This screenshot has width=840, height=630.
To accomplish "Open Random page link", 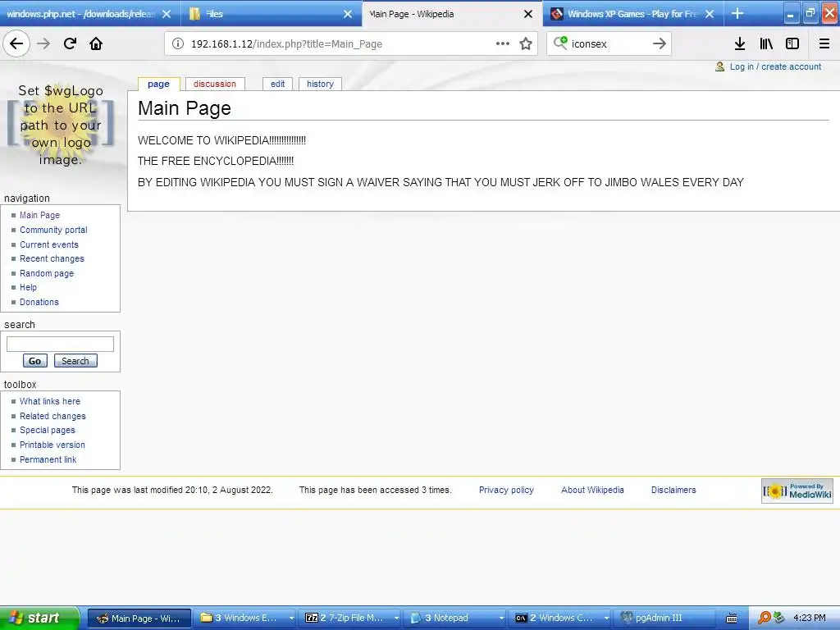I will pos(47,273).
